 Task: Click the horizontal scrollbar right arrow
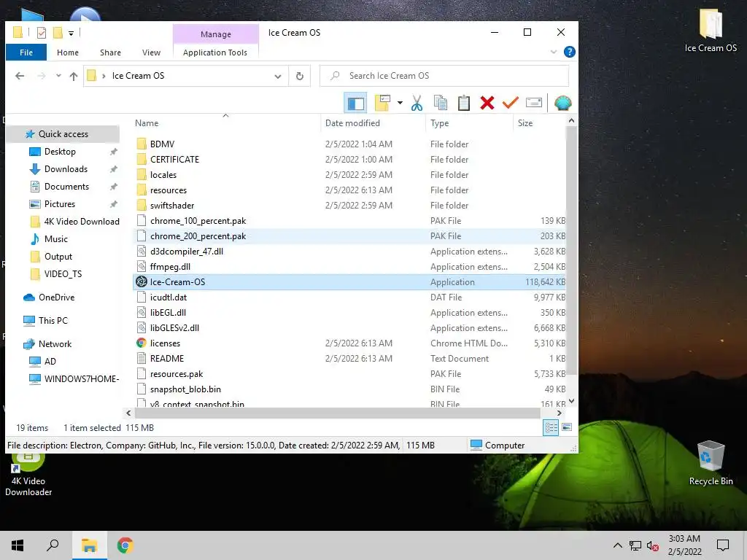[x=560, y=413]
